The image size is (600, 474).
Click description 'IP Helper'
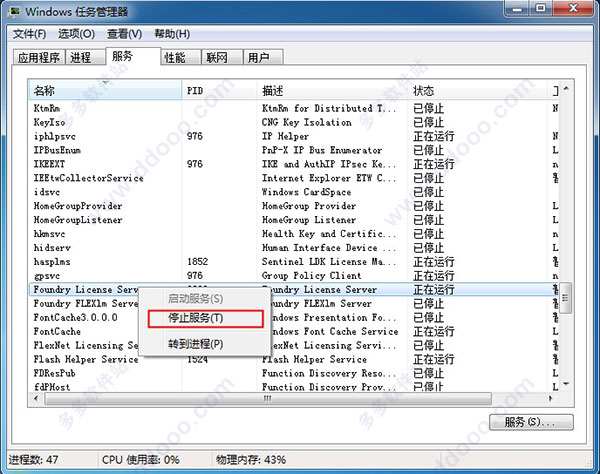(285, 136)
